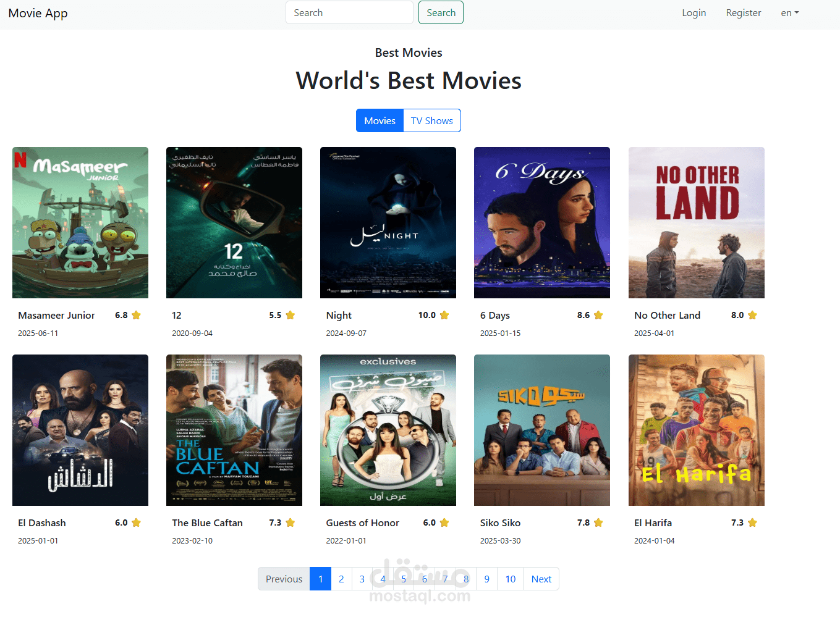Click the Next pagination button
This screenshot has width=840, height=617.
[541, 579]
